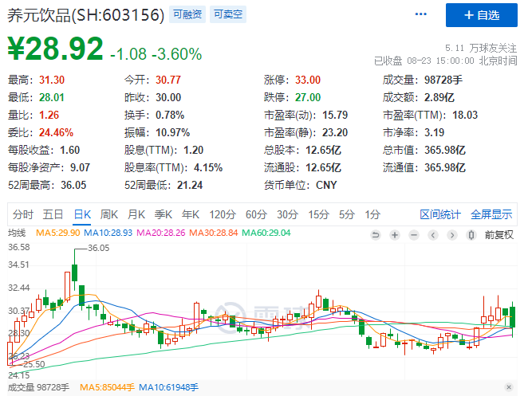
Task: Click the chart reset undo arrow icon
Action: tap(376, 235)
